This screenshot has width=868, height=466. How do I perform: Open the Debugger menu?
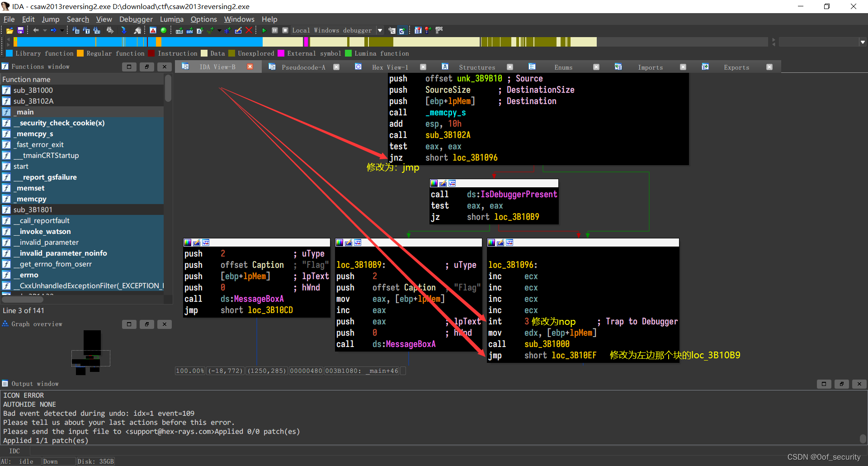136,19
